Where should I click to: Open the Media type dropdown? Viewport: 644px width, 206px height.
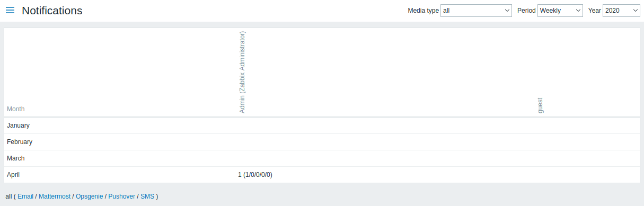[476, 11]
